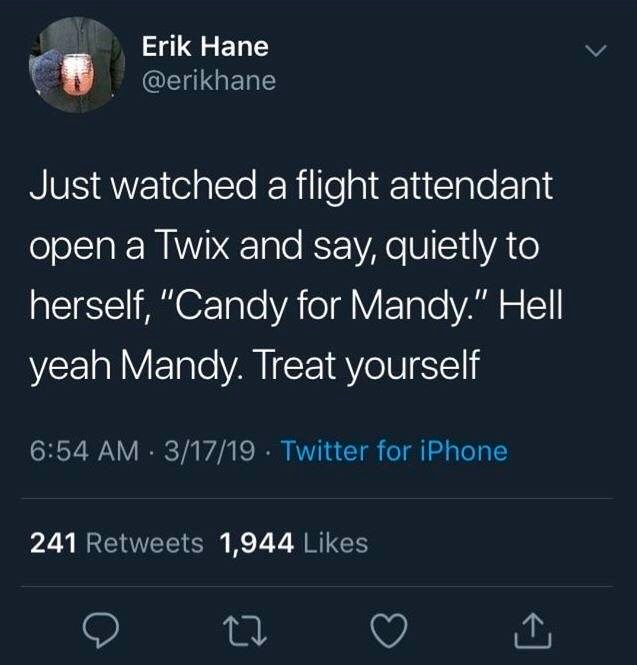Open the profile via Erik Hane name

point(205,46)
